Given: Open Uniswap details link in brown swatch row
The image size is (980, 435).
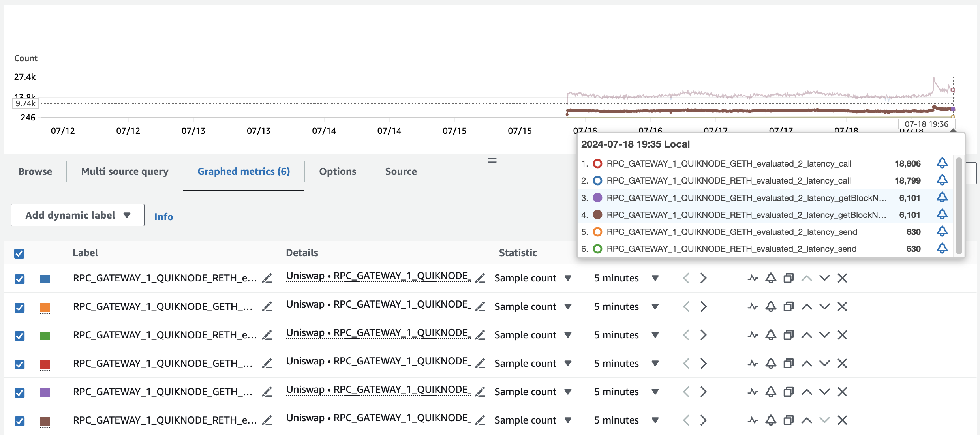Looking at the screenshot, I should (x=379, y=418).
